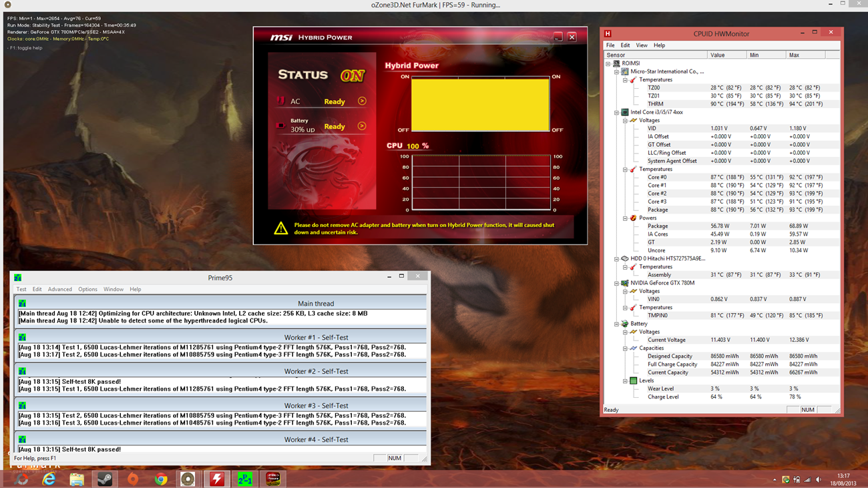This screenshot has width=868, height=488.
Task: Open Google Chrome from the taskbar
Action: tap(160, 479)
